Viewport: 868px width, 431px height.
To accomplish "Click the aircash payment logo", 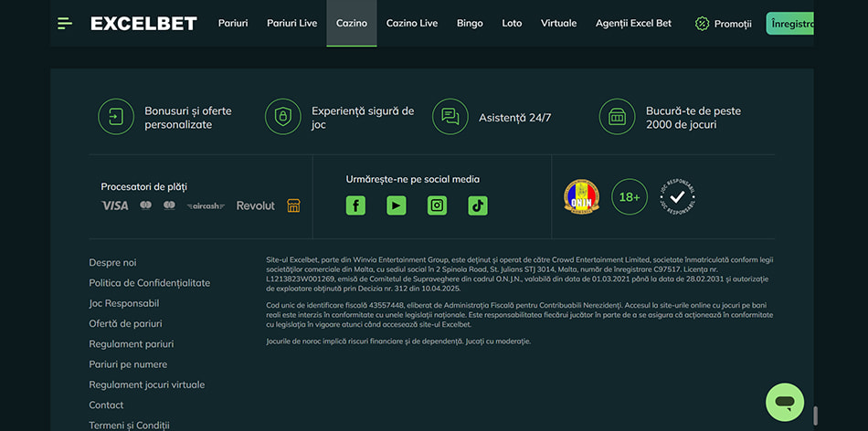I will 206,206.
